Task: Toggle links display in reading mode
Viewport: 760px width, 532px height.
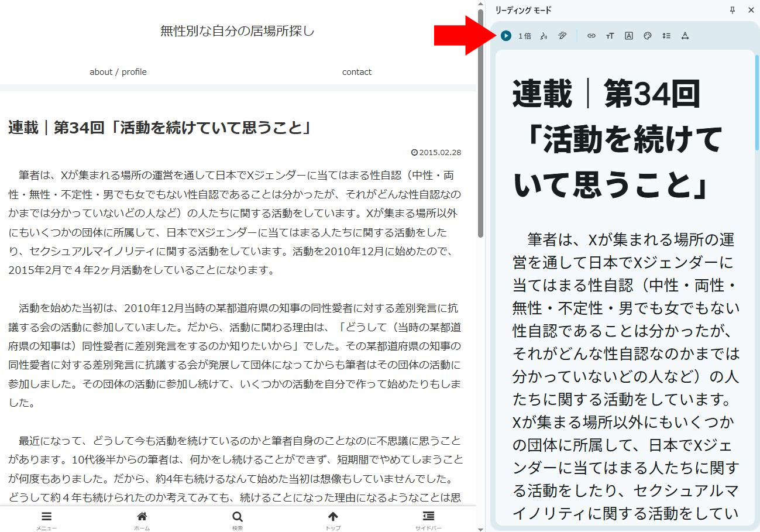Action: [x=592, y=36]
